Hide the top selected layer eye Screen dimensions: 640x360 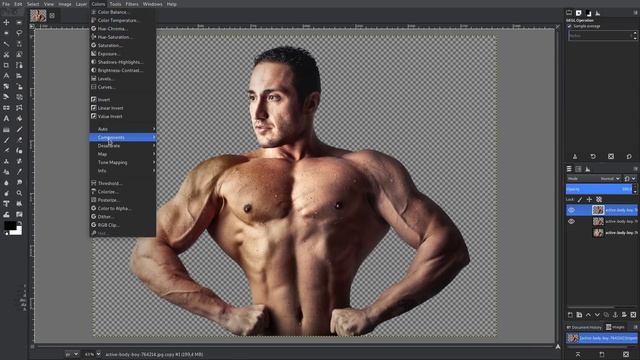point(571,210)
